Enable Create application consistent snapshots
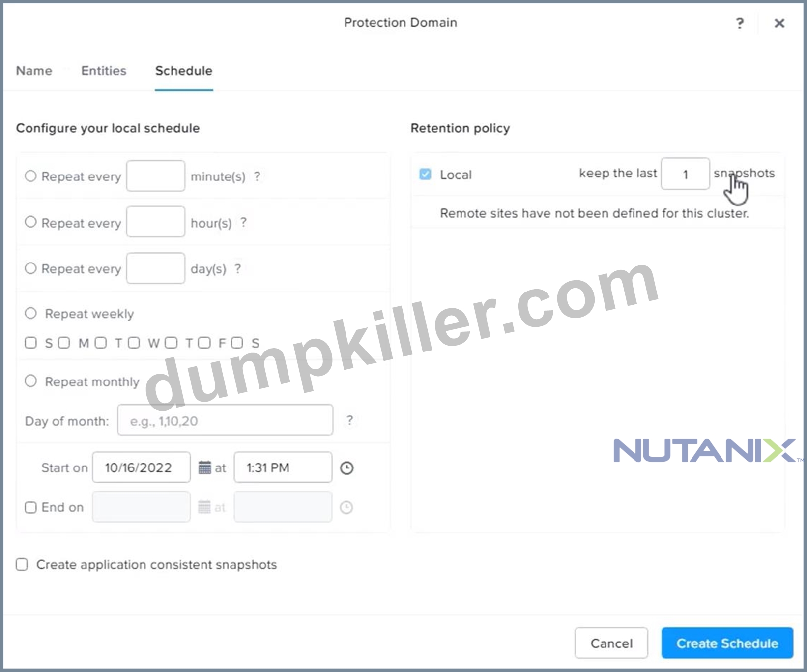Image resolution: width=807 pixels, height=672 pixels. tap(22, 564)
